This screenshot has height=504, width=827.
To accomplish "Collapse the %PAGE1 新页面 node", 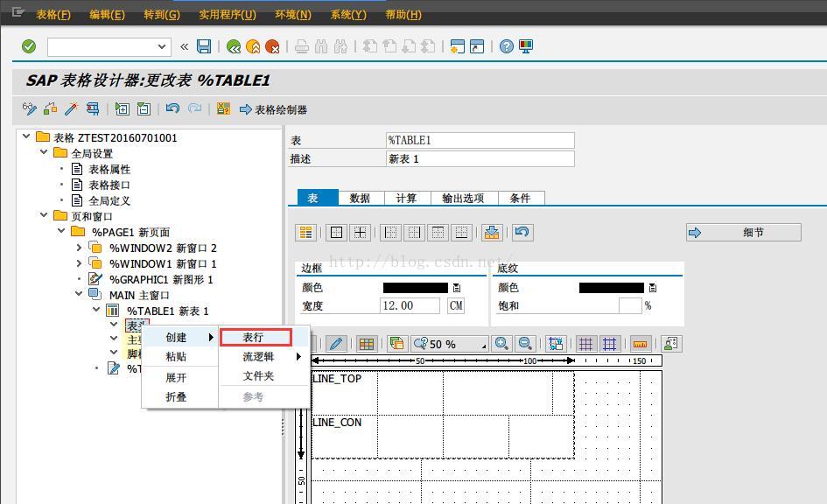I will pyautogui.click(x=61, y=231).
